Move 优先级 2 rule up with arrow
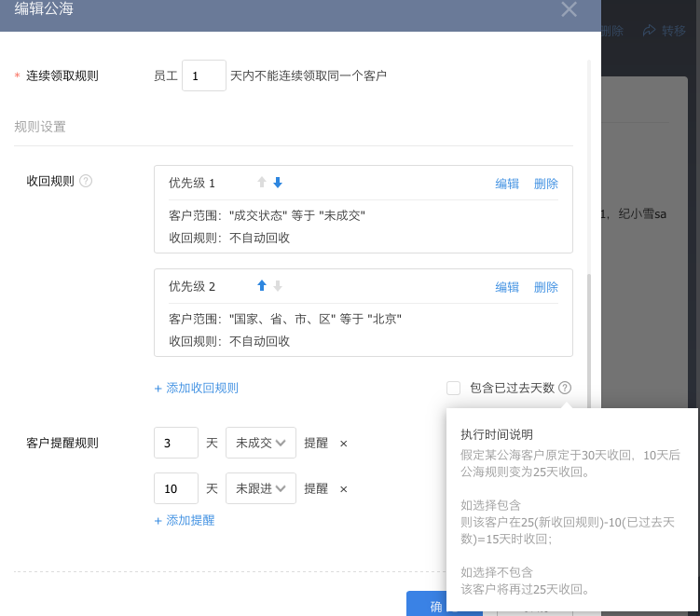Image resolution: width=700 pixels, height=616 pixels. coord(262,286)
